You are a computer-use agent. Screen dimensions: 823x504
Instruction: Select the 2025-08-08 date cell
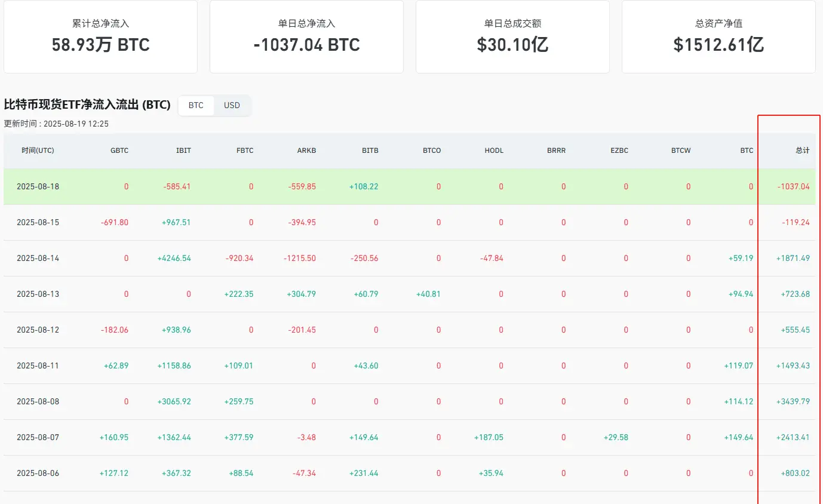pos(38,401)
